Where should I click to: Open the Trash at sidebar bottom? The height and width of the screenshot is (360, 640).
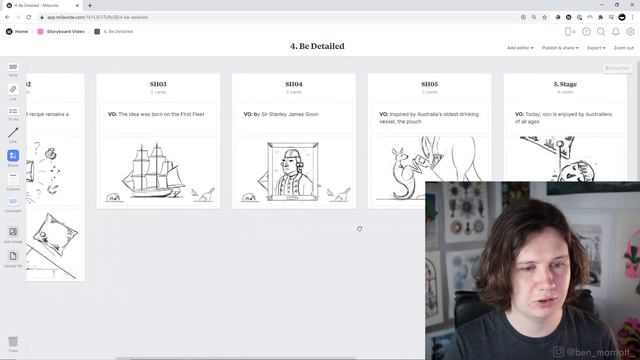coord(13,344)
